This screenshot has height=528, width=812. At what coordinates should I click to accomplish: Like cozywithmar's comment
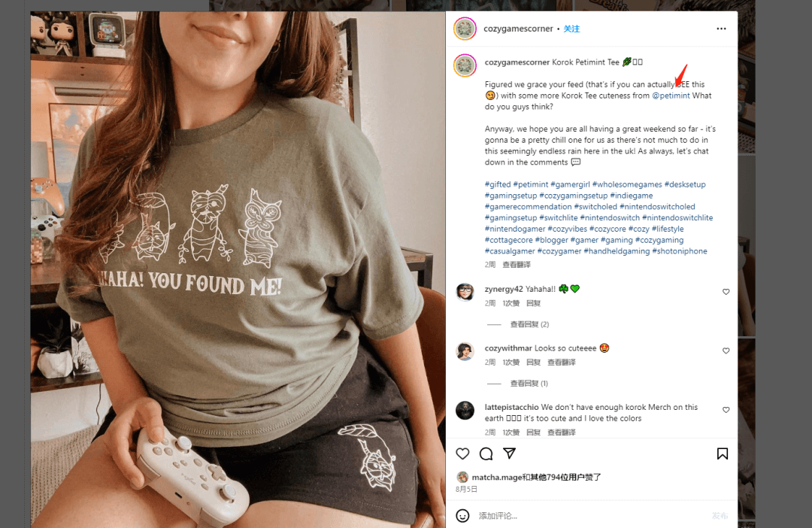pyautogui.click(x=726, y=351)
